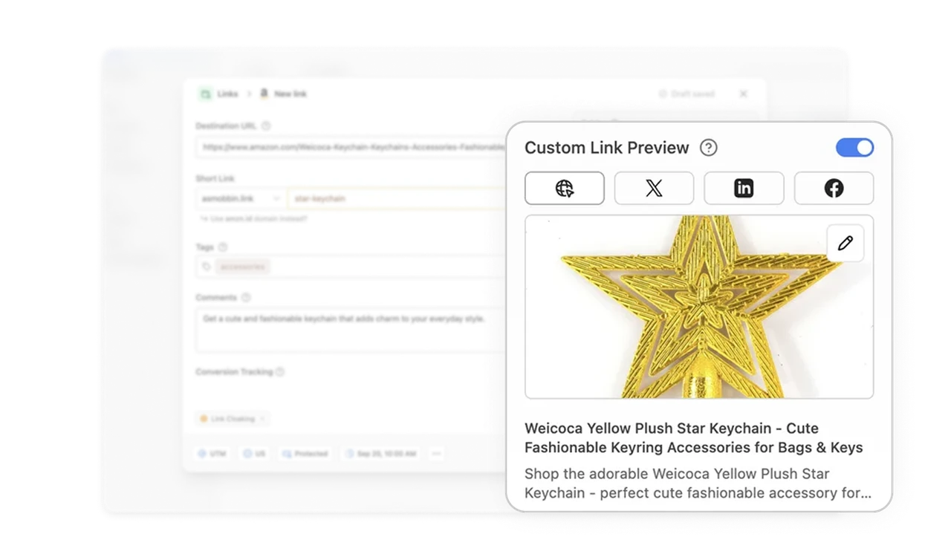Toggle the Custom Link Preview switch
Screen dimensions: 951x560
point(854,148)
